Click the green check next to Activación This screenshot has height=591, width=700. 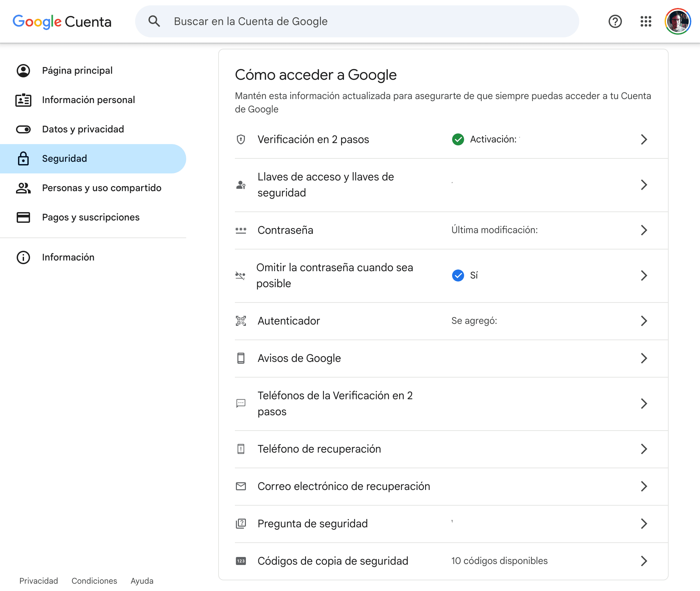[458, 139]
